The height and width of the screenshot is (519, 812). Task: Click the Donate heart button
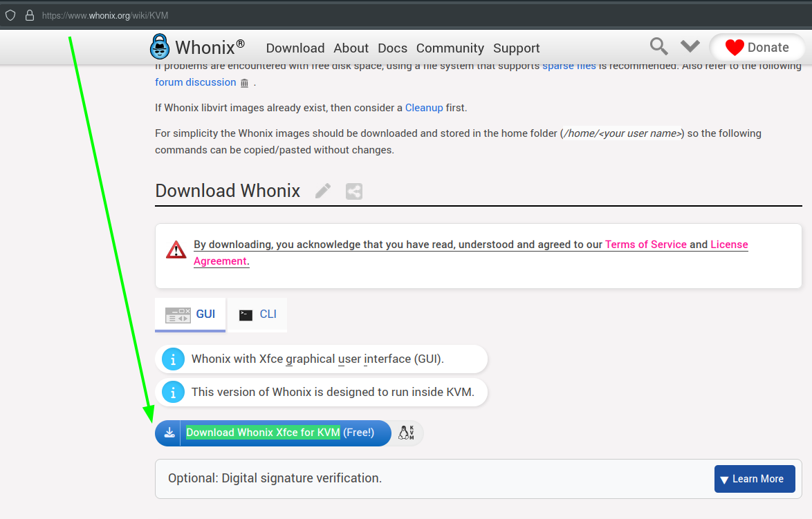pyautogui.click(x=757, y=48)
